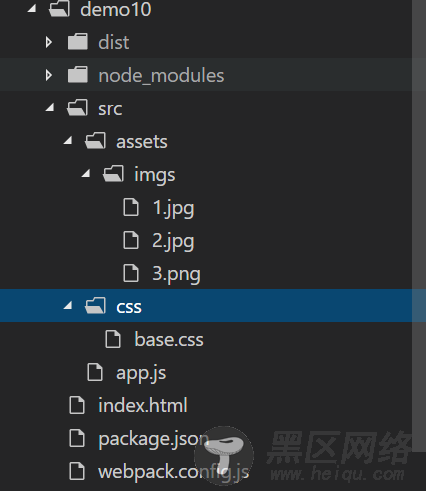Click the node_modules folder icon
Image resolution: width=426 pixels, height=491 pixels.
78,74
